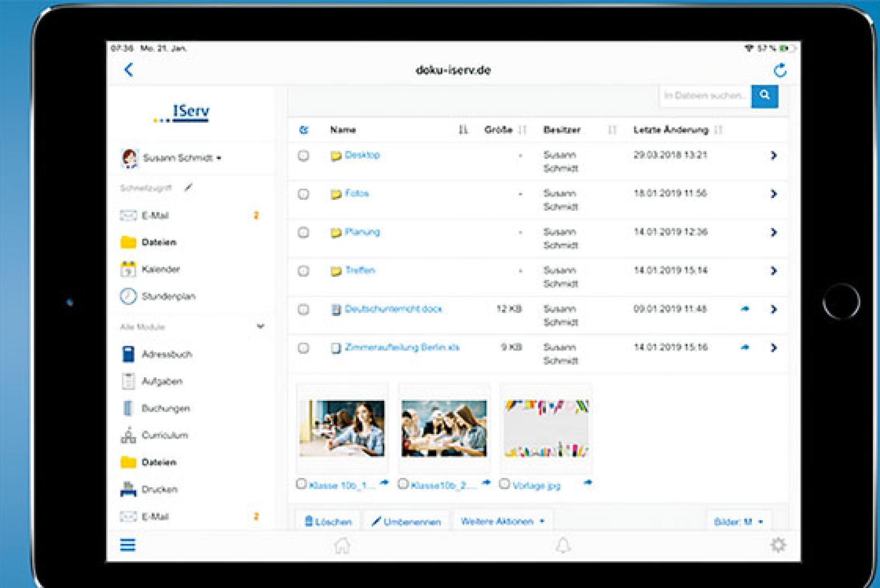Reload the page with refresh icon
This screenshot has width=880, height=588.
click(x=780, y=70)
